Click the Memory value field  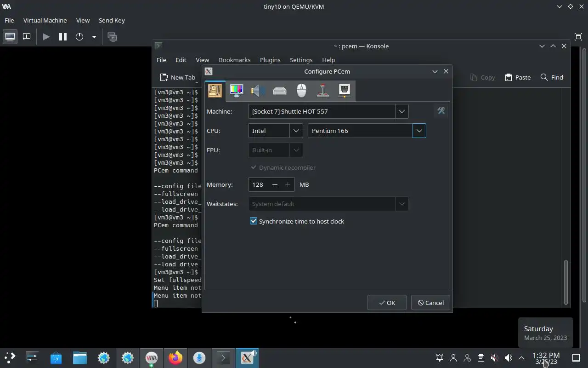pos(259,184)
